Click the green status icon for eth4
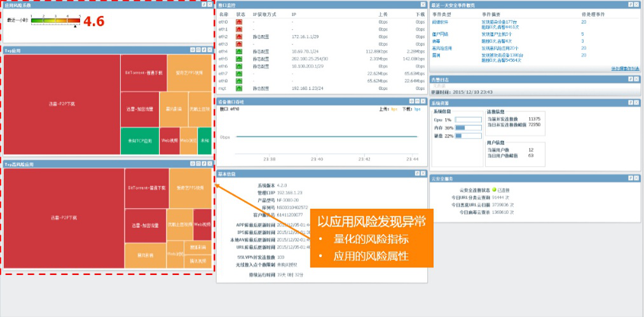Viewport: 644px width, 317px height. (240, 52)
